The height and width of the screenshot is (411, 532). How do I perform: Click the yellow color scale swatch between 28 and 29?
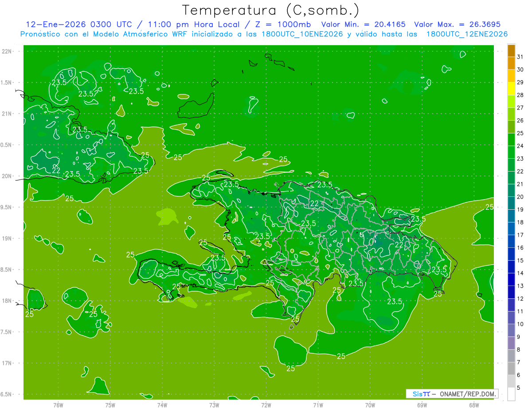(511, 89)
